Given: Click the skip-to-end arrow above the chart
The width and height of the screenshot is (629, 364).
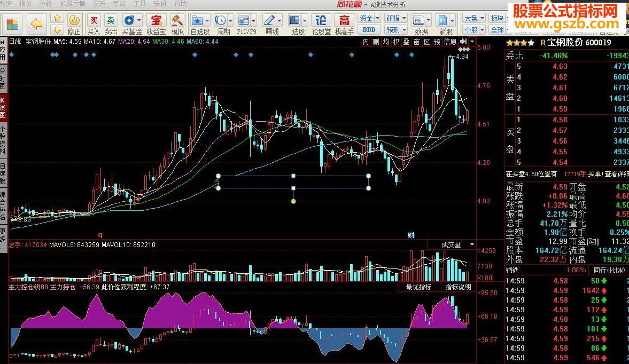Looking at the screenshot, I should 464,42.
